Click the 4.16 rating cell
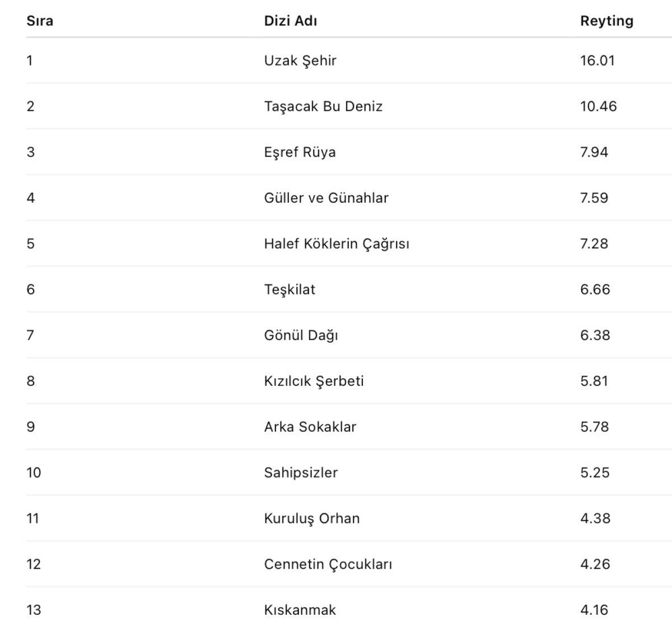The height and width of the screenshot is (641, 672). pos(594,610)
